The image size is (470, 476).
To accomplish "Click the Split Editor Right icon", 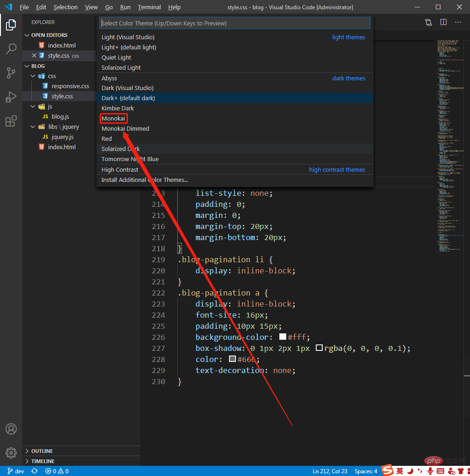I will coord(443,22).
